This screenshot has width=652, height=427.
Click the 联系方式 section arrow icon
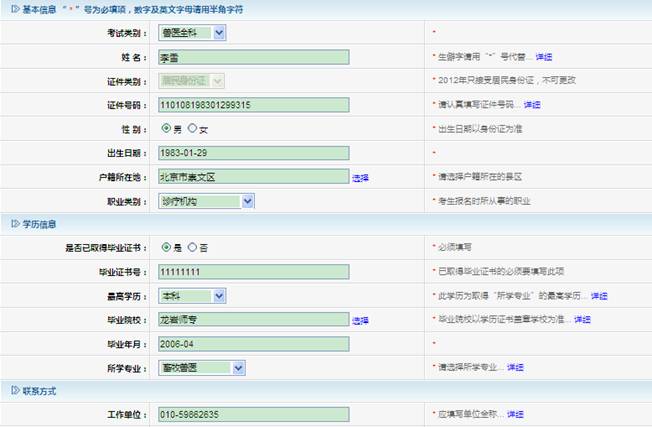[14, 391]
